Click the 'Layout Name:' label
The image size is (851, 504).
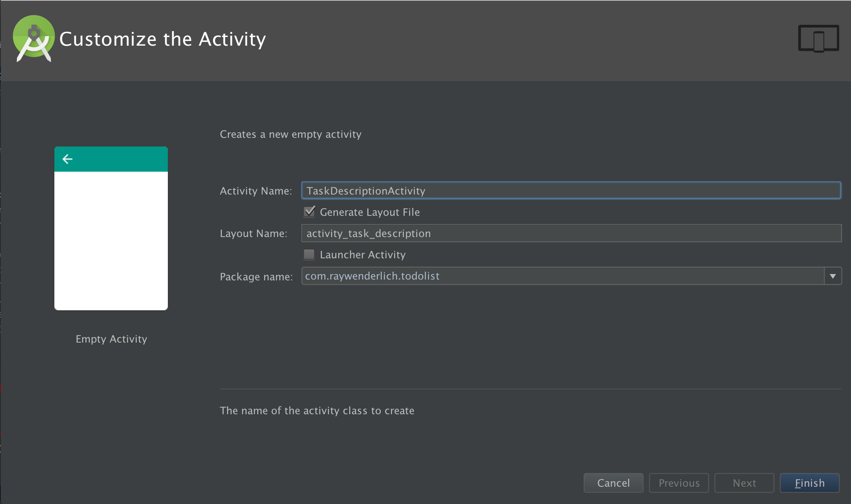tap(254, 233)
